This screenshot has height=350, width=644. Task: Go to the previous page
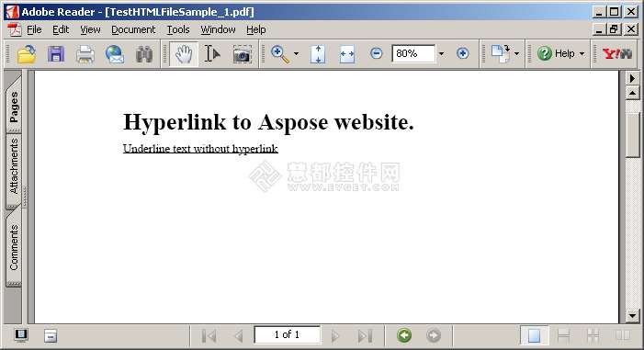point(238,335)
